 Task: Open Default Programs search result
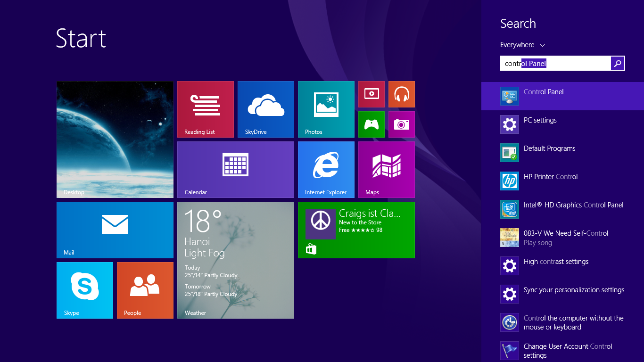pos(562,153)
